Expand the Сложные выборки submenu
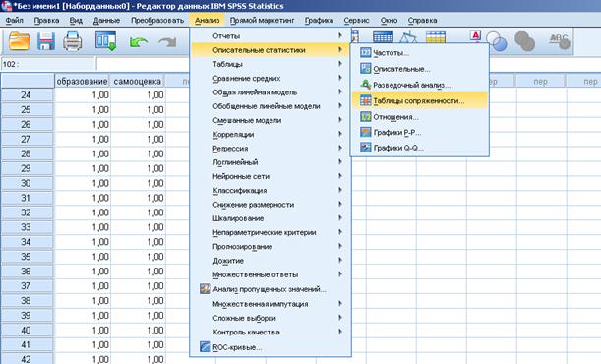 [x=270, y=318]
